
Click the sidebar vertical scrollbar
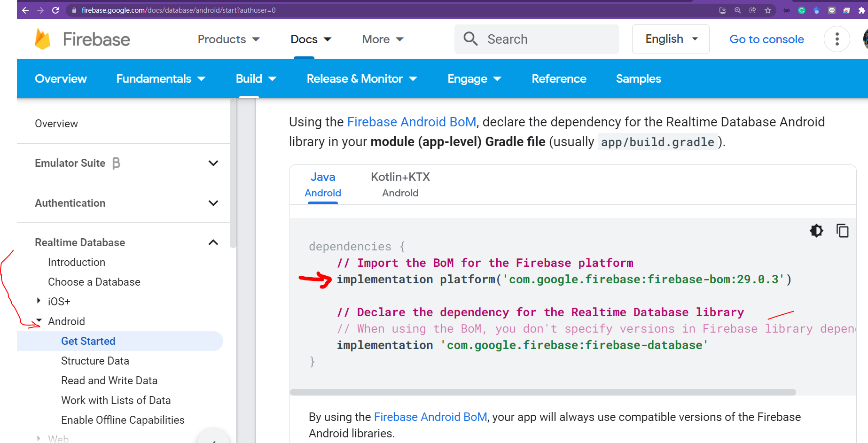tap(233, 174)
